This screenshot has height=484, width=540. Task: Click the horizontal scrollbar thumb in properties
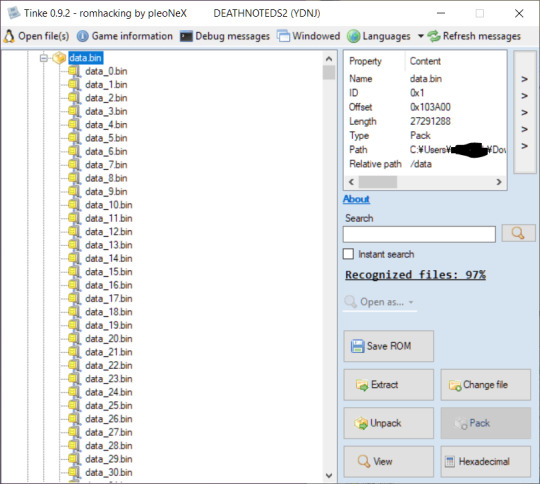click(378, 182)
